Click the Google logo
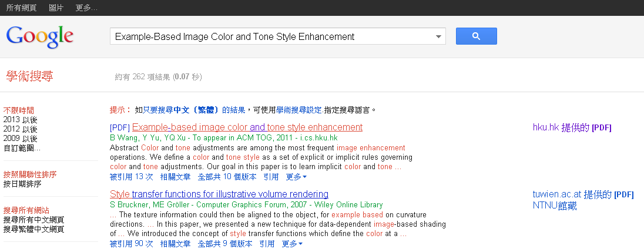The image size is (644, 249). [40, 36]
